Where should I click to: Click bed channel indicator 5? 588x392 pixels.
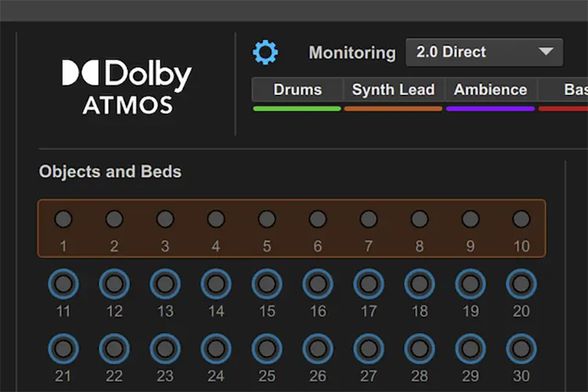tap(267, 219)
